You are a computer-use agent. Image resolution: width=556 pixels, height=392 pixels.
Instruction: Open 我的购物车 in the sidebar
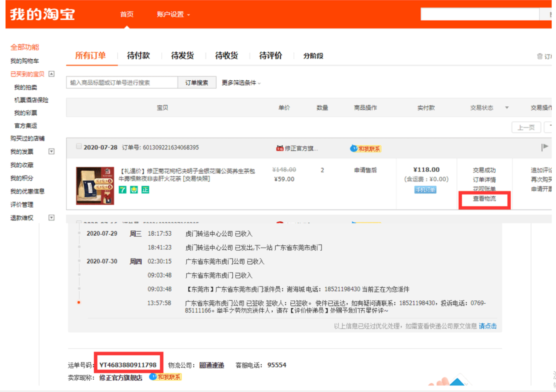point(25,61)
